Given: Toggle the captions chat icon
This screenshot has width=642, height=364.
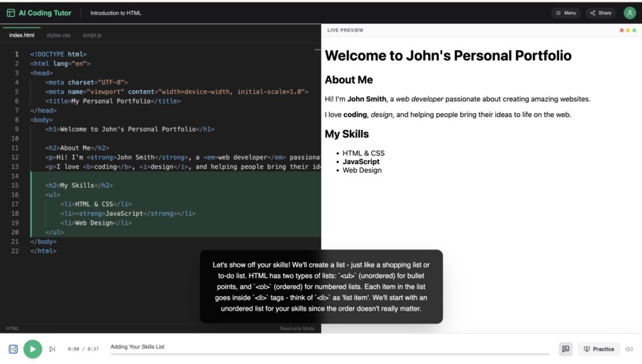Looking at the screenshot, I should pyautogui.click(x=566, y=349).
